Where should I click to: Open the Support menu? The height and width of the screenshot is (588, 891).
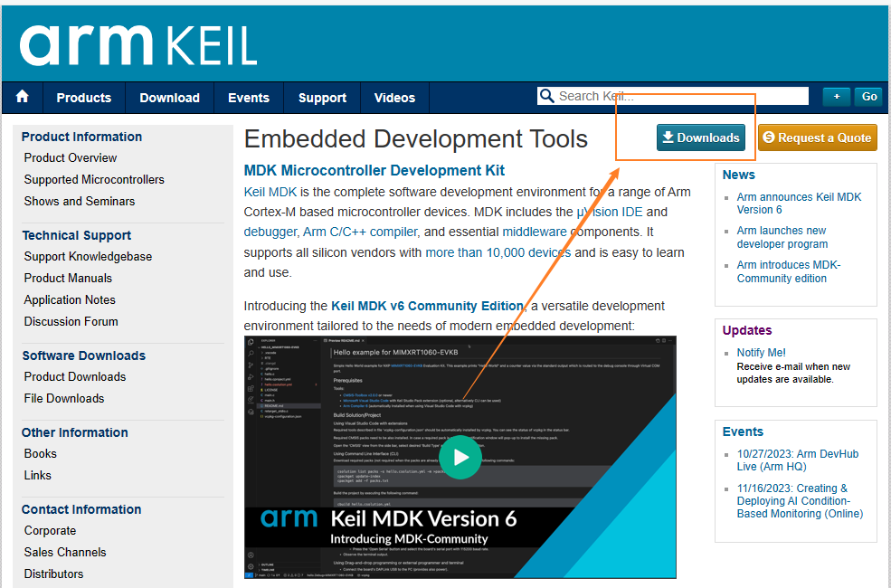pyautogui.click(x=322, y=98)
